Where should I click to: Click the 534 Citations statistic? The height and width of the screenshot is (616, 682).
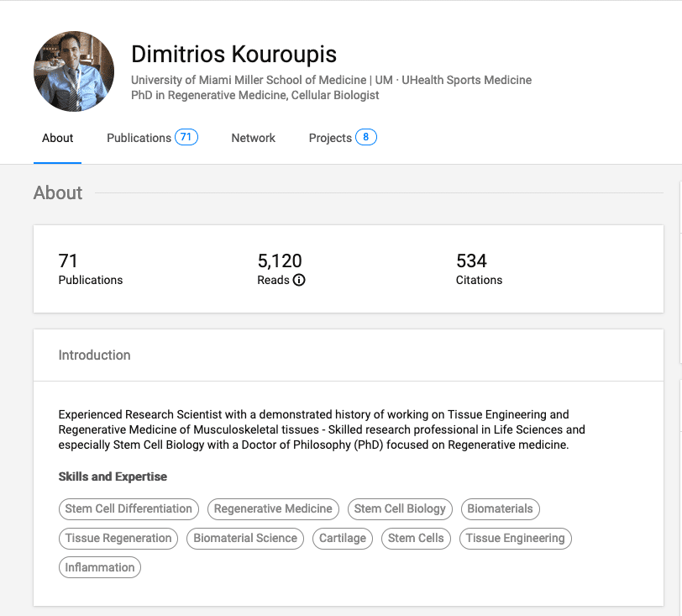(x=479, y=269)
